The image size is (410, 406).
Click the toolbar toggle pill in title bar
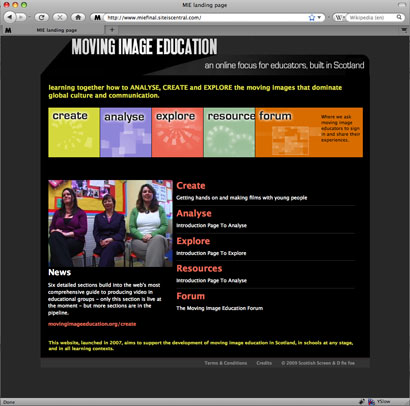(402, 5)
